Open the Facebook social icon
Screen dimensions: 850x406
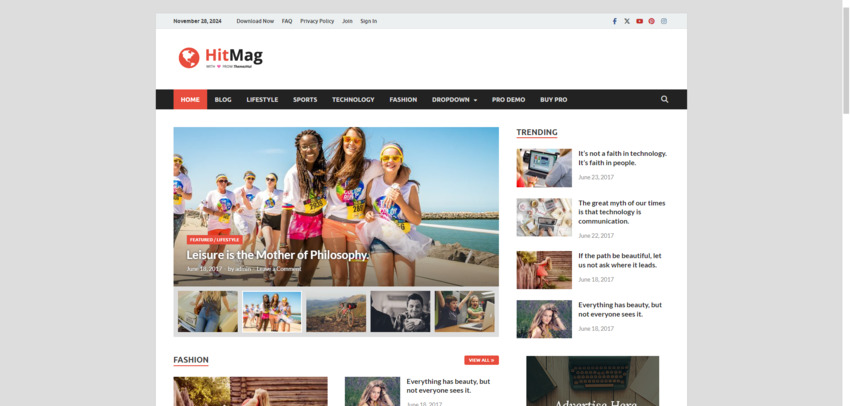tap(614, 21)
